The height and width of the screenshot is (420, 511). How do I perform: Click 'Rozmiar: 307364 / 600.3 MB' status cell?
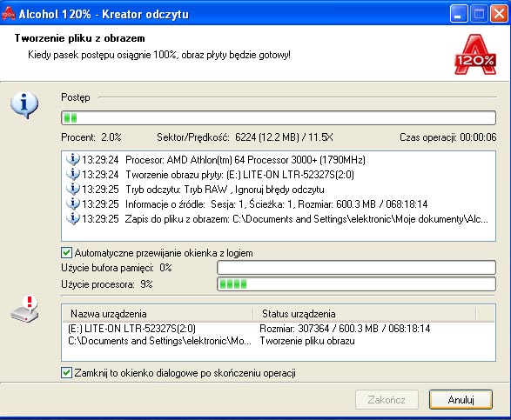pos(345,329)
